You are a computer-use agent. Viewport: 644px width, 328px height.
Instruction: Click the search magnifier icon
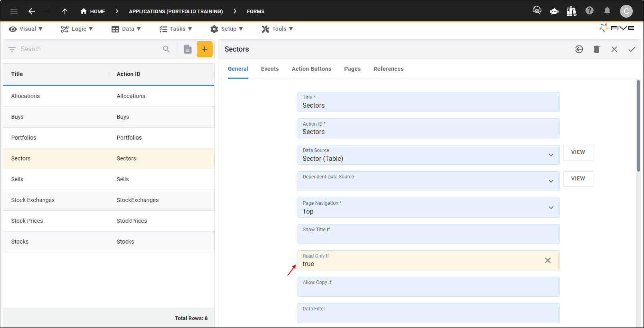(x=167, y=49)
